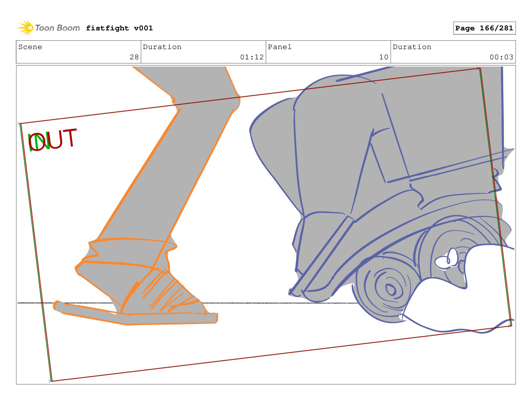
Task: Click the Toon Boom logo
Action: [x=48, y=28]
